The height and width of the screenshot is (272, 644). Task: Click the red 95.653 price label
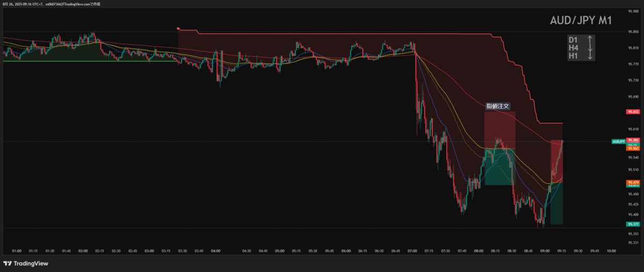coord(633,112)
